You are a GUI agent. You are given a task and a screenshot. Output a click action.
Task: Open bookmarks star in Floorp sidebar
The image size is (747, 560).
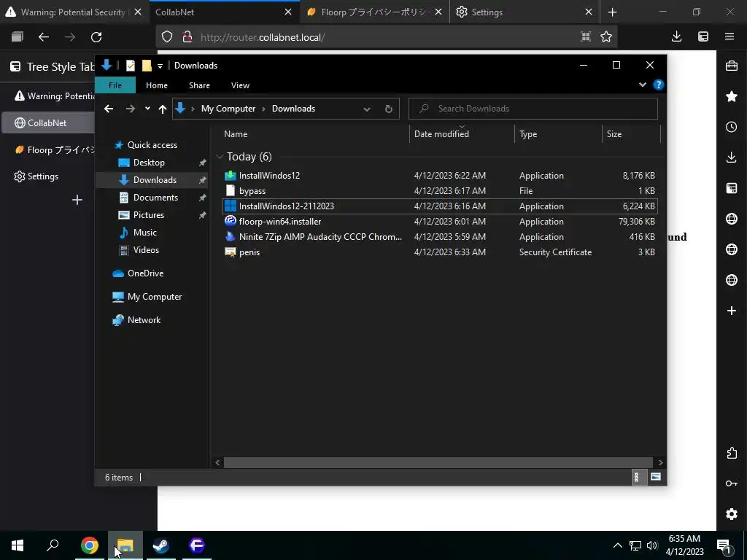coord(731,96)
